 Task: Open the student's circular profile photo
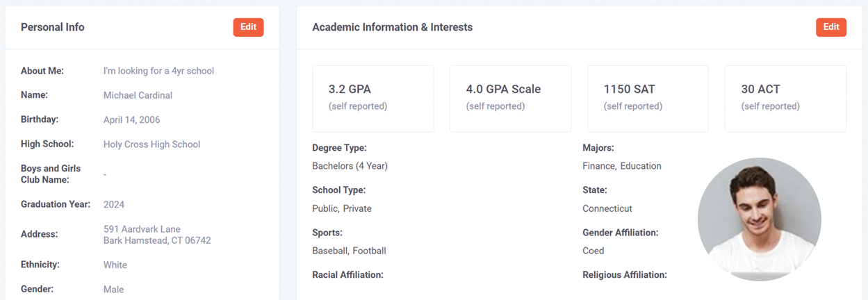tap(759, 219)
